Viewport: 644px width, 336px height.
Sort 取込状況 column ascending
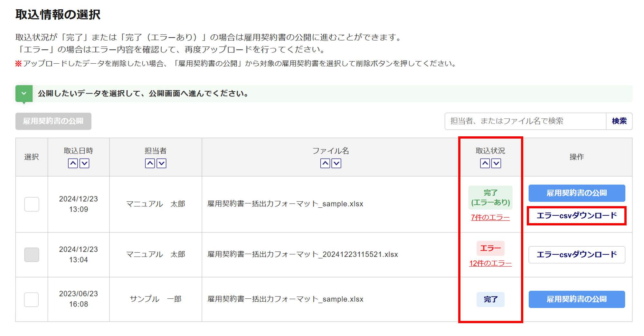[x=485, y=163]
